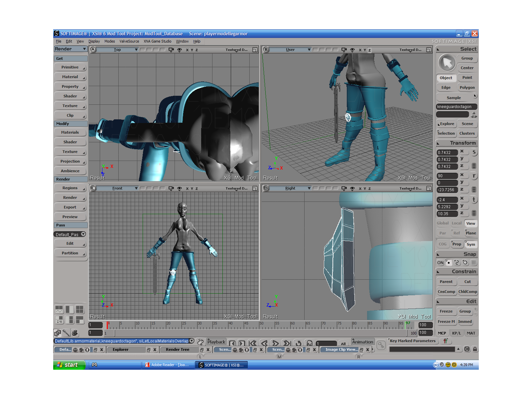Open Default_Pas pass dropdown
The height and width of the screenshot is (399, 532).
pyautogui.click(x=70, y=234)
